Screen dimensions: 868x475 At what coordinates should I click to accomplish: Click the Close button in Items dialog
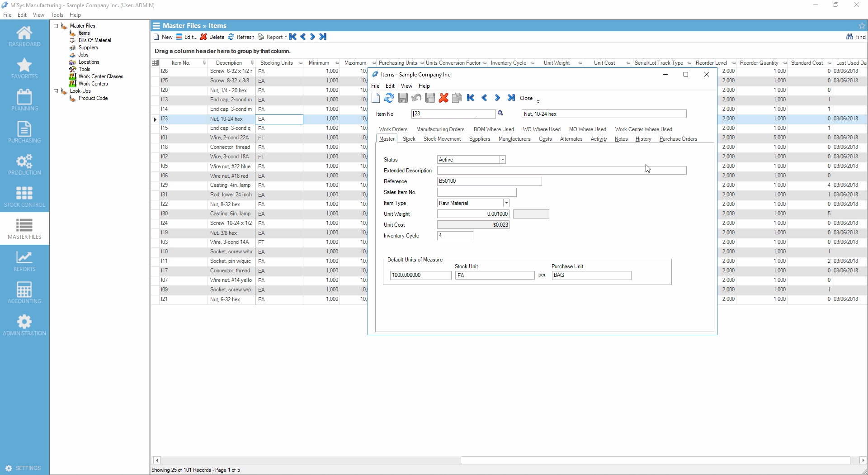tap(526, 98)
